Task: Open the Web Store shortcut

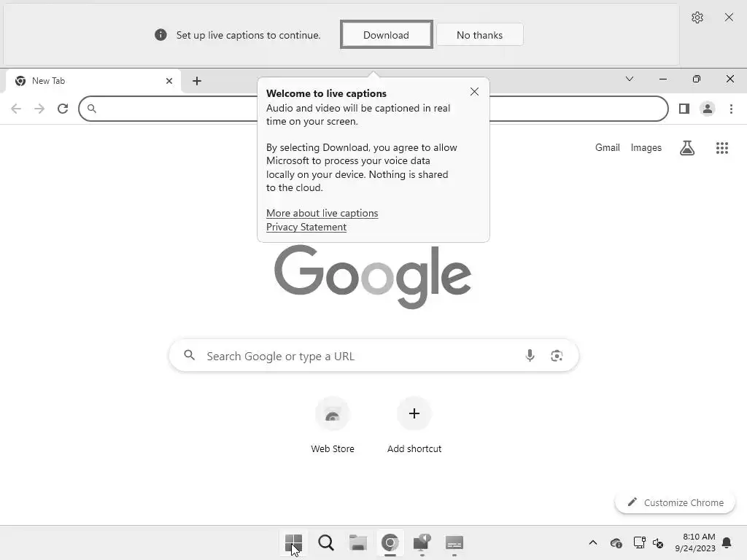Action: (333, 425)
